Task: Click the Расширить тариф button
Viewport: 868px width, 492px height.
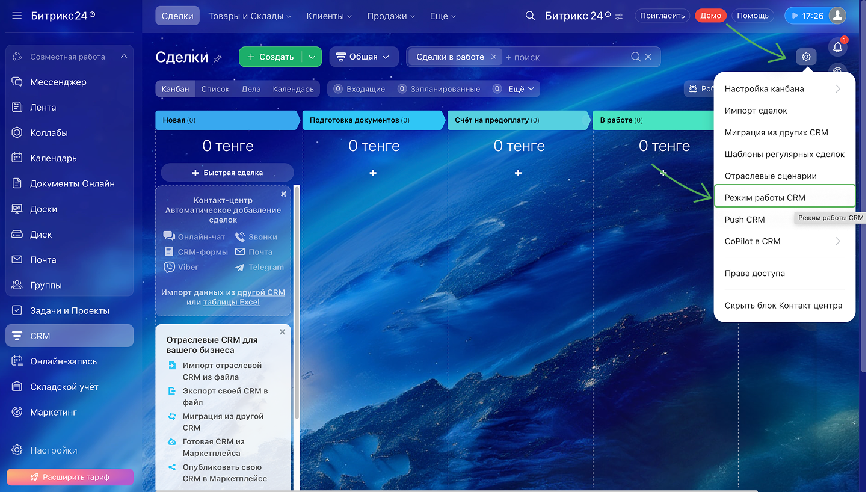Action: tap(70, 477)
